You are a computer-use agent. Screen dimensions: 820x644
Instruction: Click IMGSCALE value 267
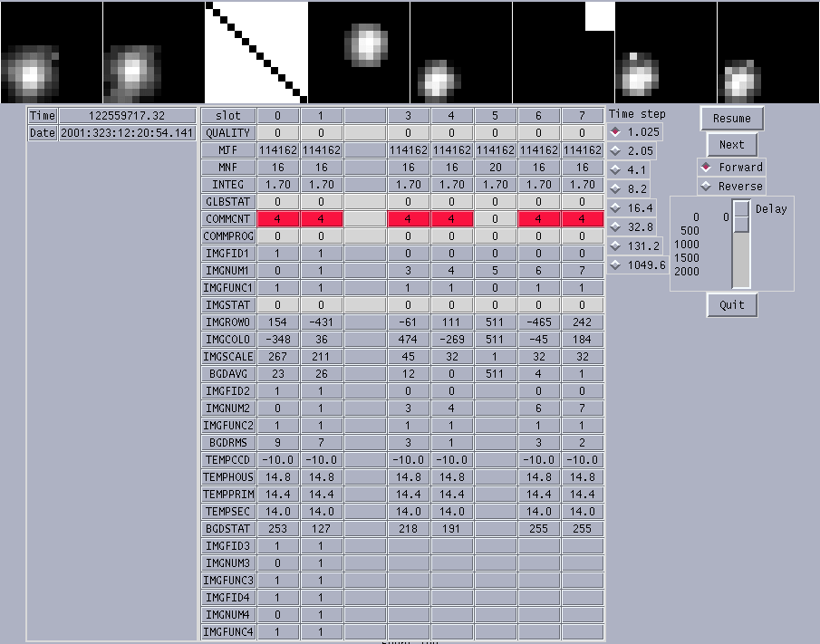pyautogui.click(x=277, y=357)
